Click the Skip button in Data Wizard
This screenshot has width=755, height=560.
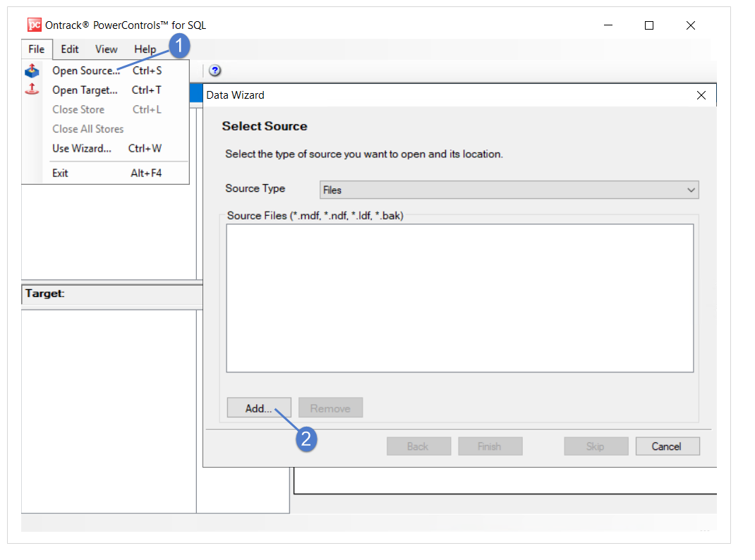[596, 446]
